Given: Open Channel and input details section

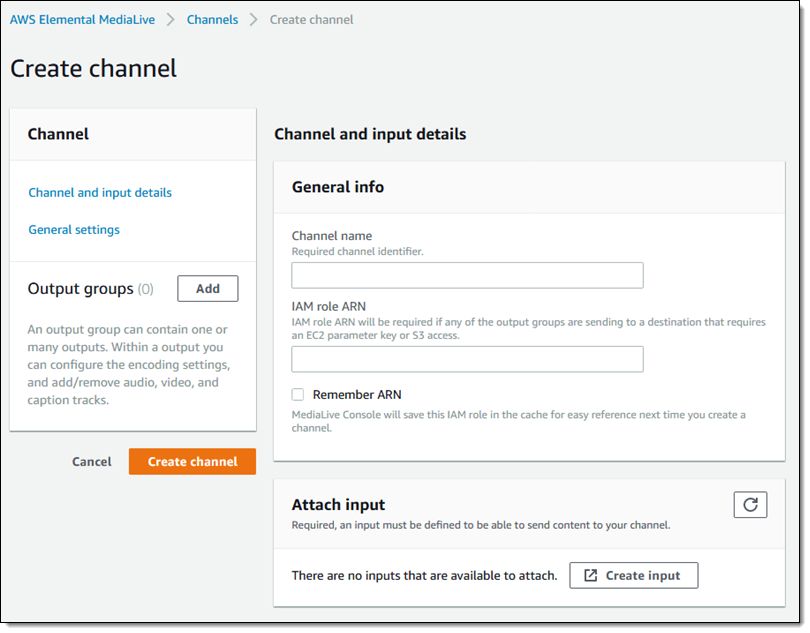Looking at the screenshot, I should (x=100, y=192).
